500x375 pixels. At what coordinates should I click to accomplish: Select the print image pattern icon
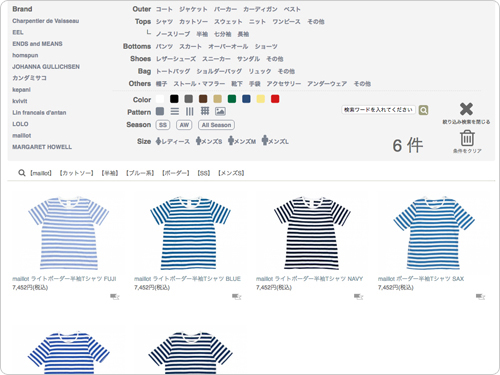220,111
